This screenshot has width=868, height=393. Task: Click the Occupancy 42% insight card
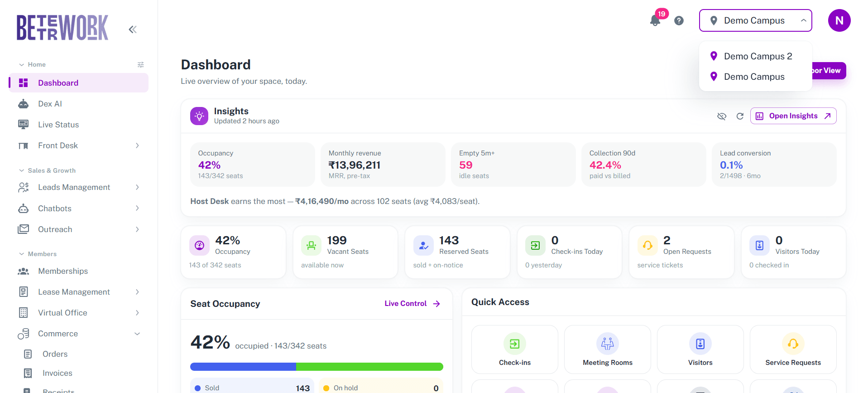[253, 165]
